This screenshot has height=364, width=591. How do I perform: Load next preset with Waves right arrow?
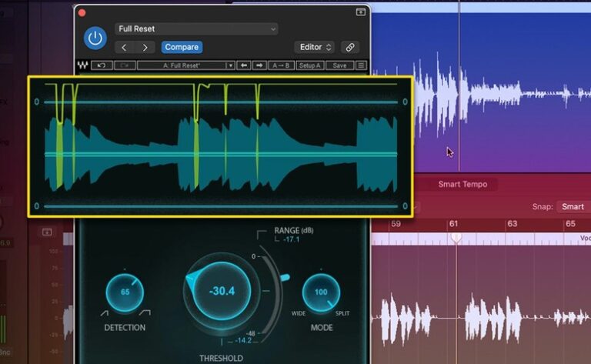pyautogui.click(x=259, y=65)
